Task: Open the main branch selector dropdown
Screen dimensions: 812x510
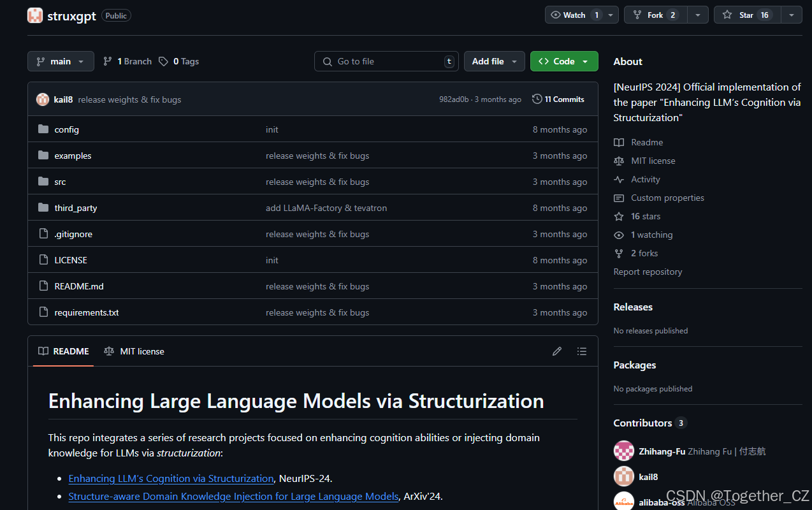Action: pos(61,61)
